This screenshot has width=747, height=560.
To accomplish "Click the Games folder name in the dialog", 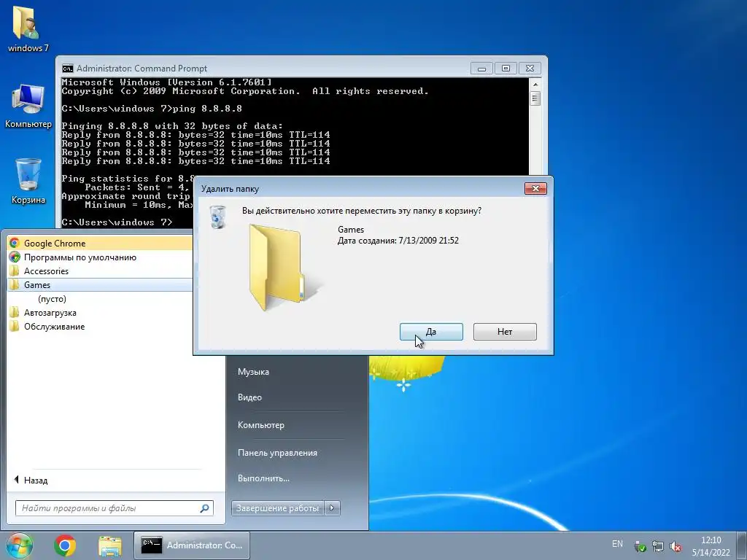I will click(351, 230).
